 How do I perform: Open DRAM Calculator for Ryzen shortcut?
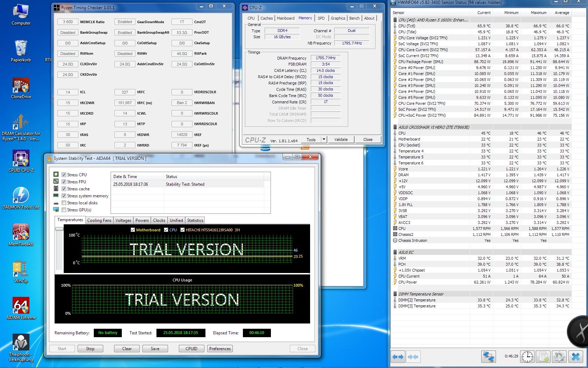pyautogui.click(x=21, y=127)
